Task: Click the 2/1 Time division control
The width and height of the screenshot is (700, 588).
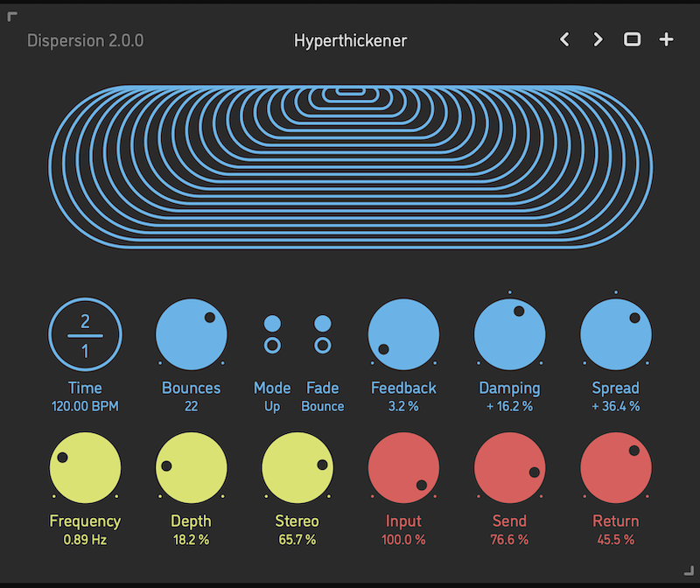Action: point(85,333)
